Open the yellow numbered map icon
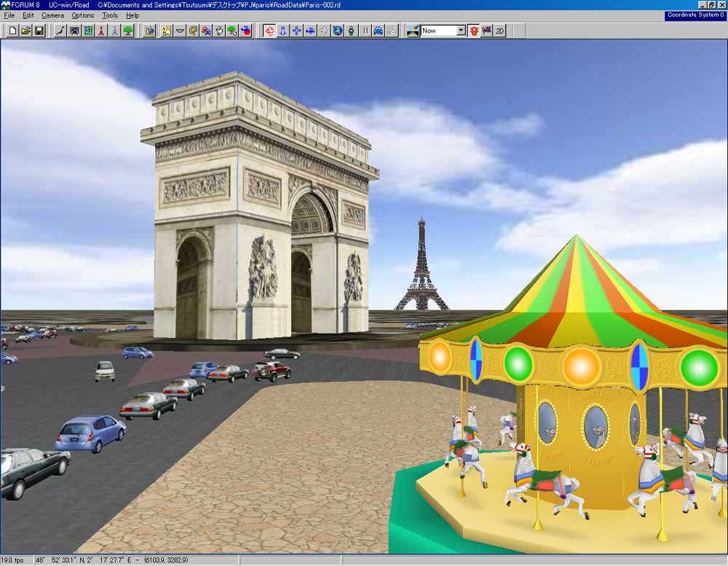The width and height of the screenshot is (728, 566). [166, 31]
